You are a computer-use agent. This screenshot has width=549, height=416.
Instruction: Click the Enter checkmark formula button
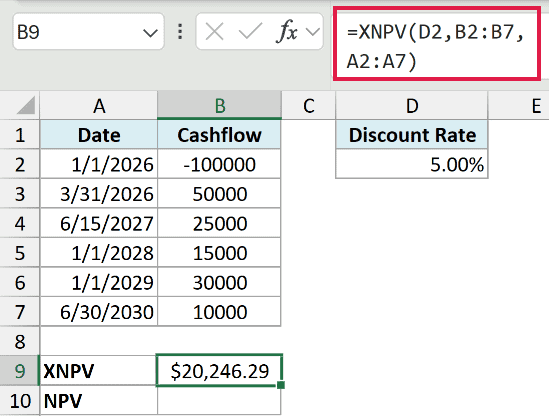(x=250, y=32)
